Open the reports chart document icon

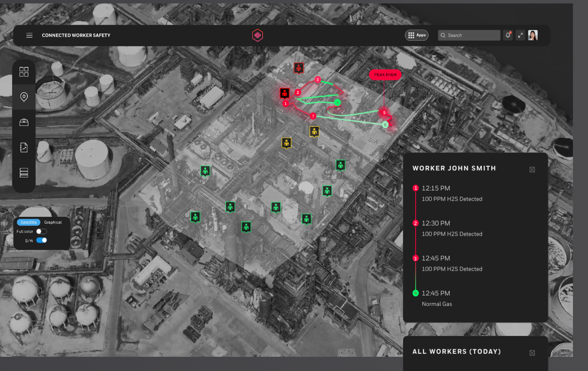click(x=24, y=147)
